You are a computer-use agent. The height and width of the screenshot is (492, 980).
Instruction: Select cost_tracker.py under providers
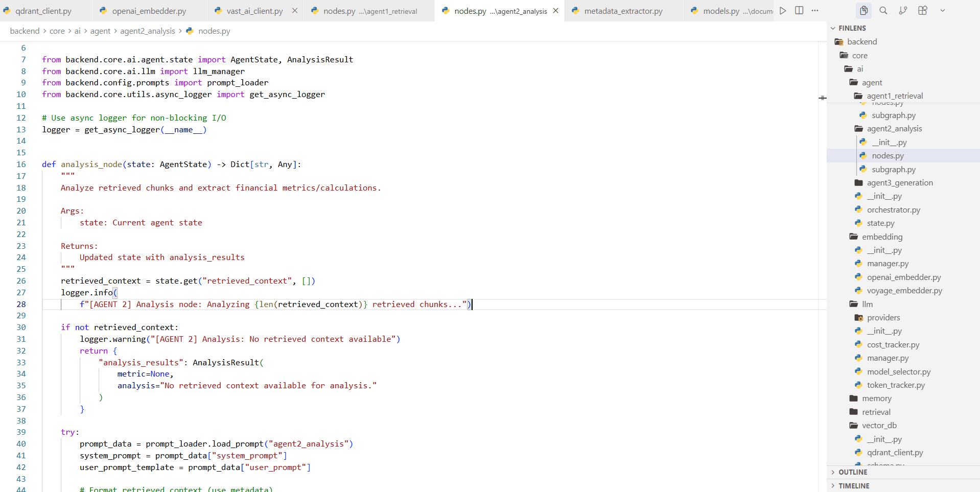pyautogui.click(x=894, y=344)
